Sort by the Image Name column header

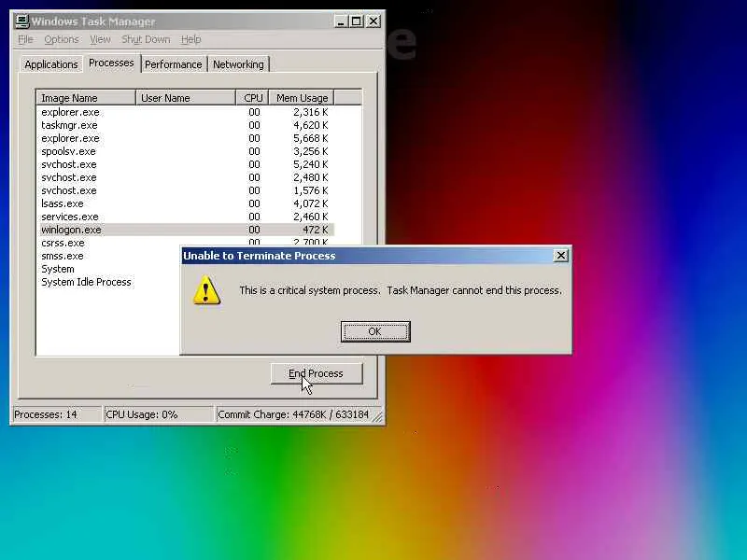click(86, 98)
